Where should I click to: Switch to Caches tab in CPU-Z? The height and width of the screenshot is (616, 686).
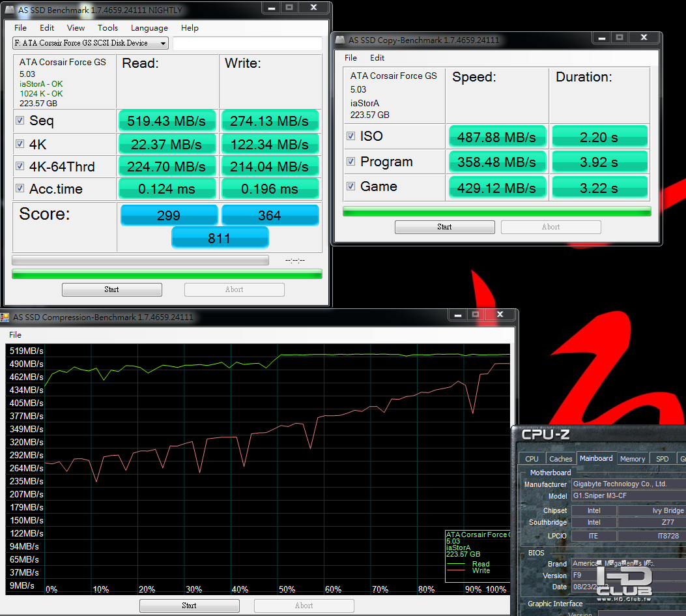point(560,459)
